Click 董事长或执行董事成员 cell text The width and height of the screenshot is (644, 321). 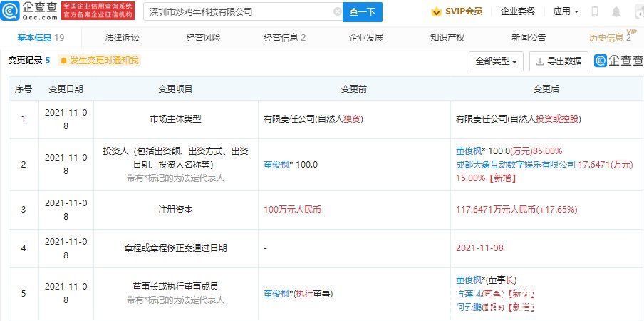176,287
